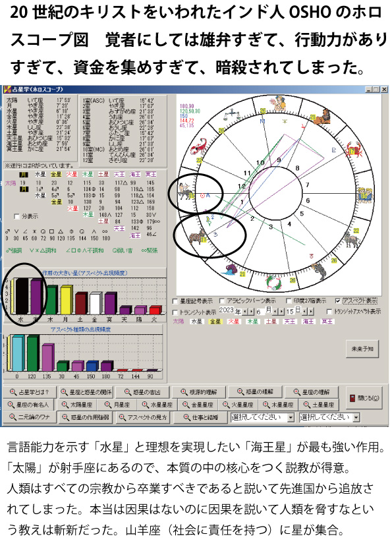
Task: Click the Aquarius water-bearer icon on the wheel
Action: point(231,270)
